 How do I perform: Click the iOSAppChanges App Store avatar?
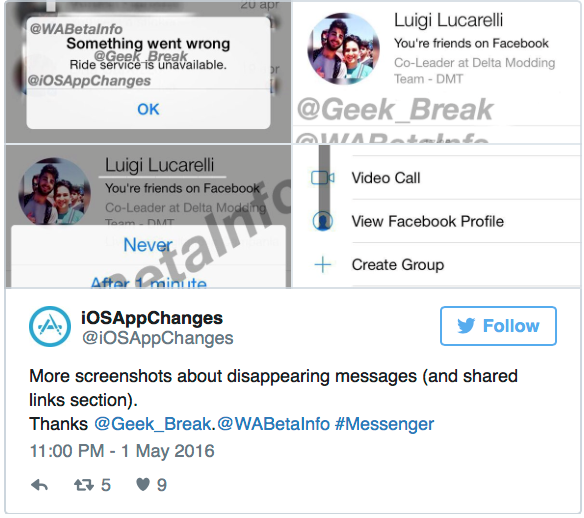coord(50,327)
